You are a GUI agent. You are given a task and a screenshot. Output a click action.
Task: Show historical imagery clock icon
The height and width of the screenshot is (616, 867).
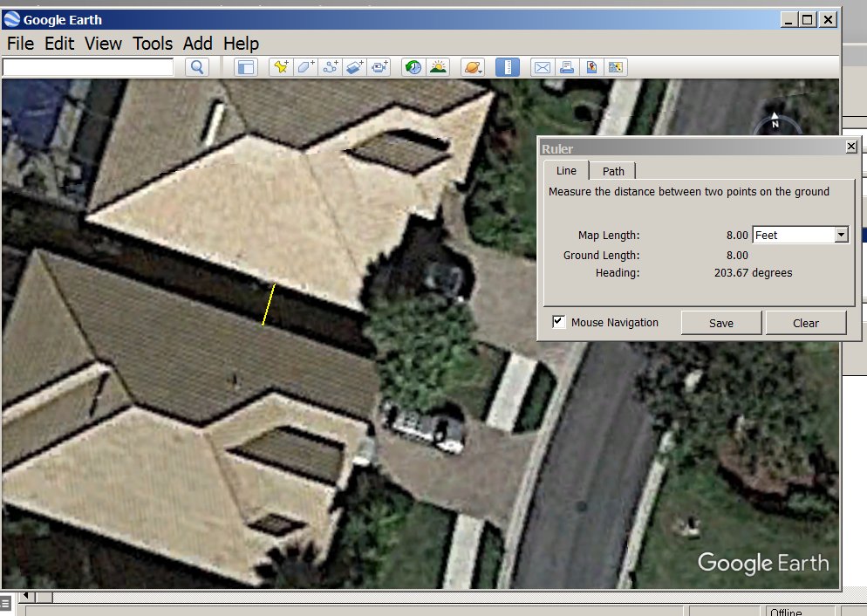click(x=413, y=67)
